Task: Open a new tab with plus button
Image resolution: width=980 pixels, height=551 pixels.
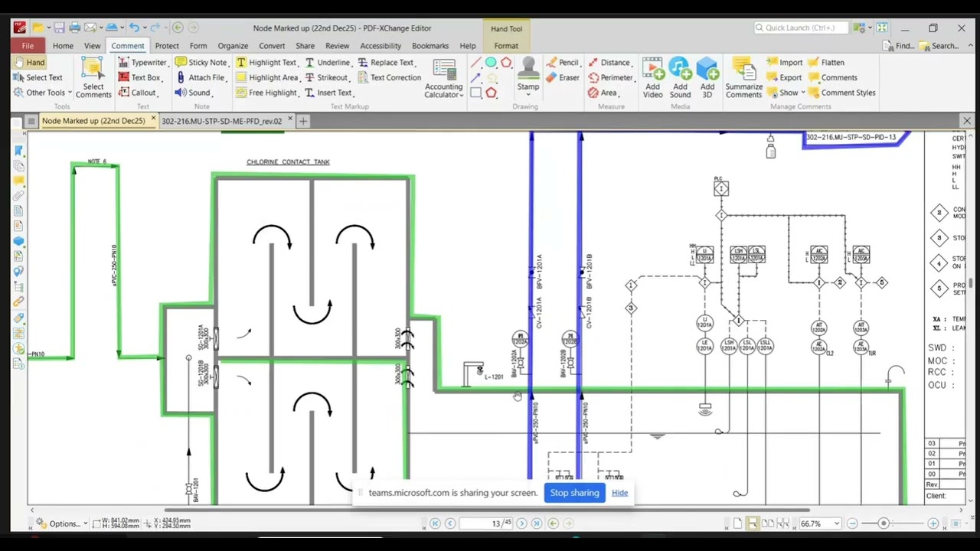Action: (303, 121)
